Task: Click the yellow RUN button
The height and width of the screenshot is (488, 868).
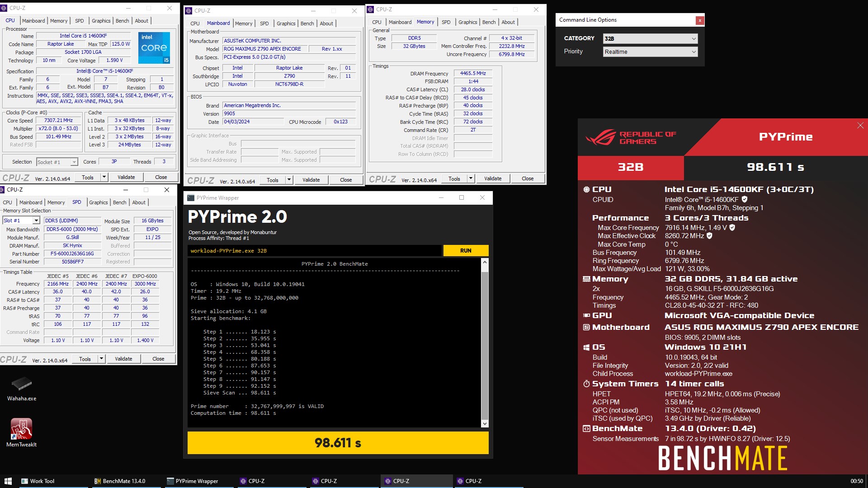Action: click(466, 251)
